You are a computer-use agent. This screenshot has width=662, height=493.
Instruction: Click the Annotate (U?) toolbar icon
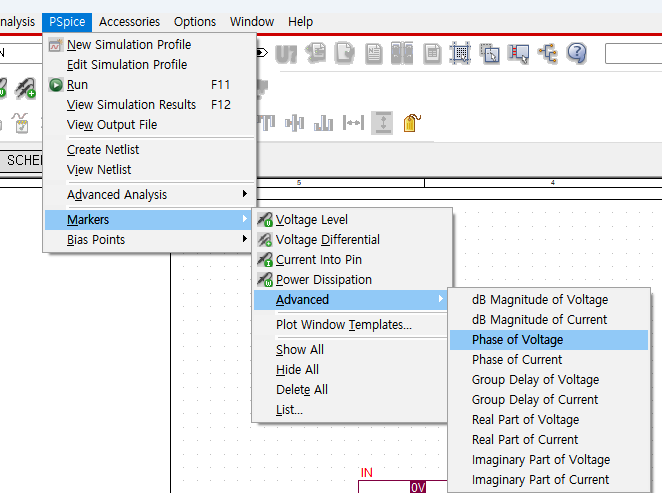[x=286, y=54]
